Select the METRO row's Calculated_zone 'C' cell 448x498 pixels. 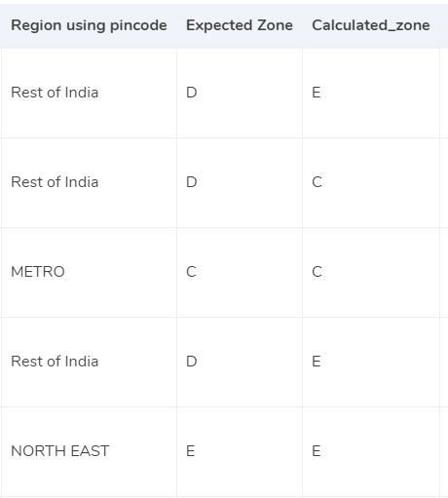click(371, 272)
